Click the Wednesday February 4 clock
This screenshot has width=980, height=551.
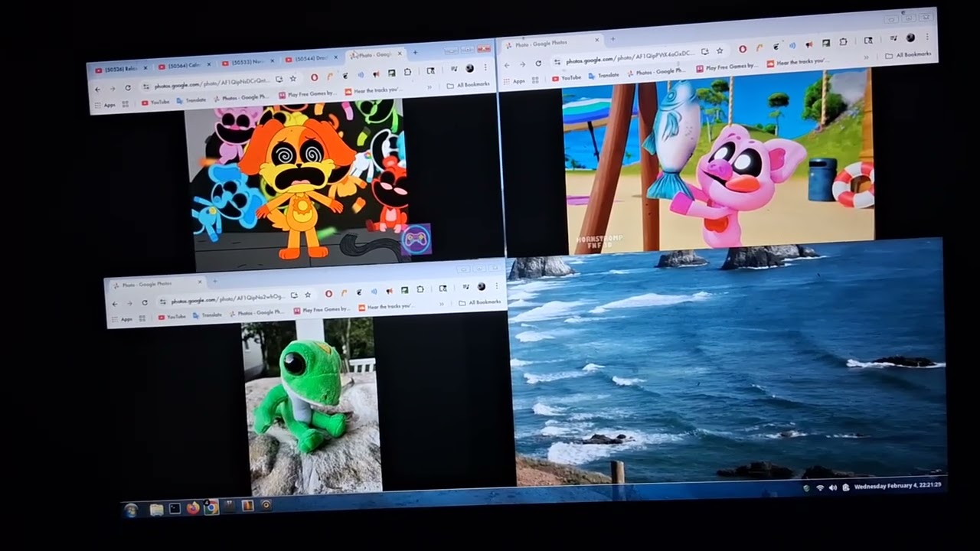[897, 486]
